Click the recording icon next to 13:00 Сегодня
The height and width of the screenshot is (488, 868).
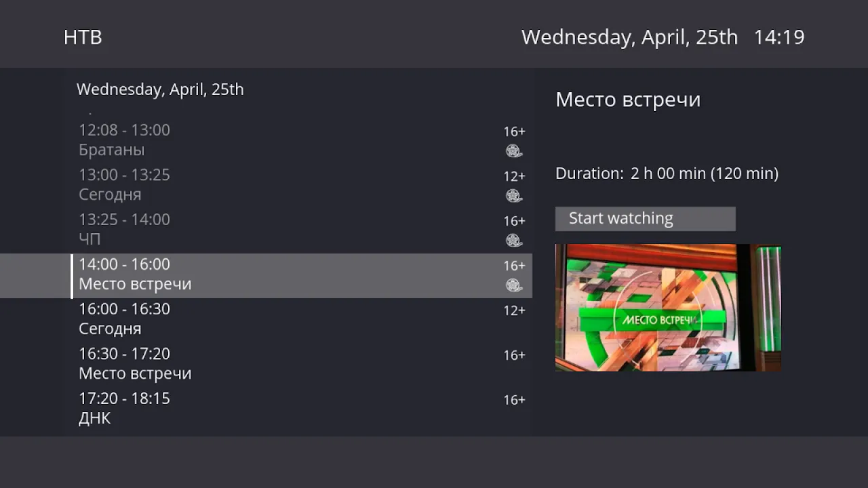click(x=514, y=196)
